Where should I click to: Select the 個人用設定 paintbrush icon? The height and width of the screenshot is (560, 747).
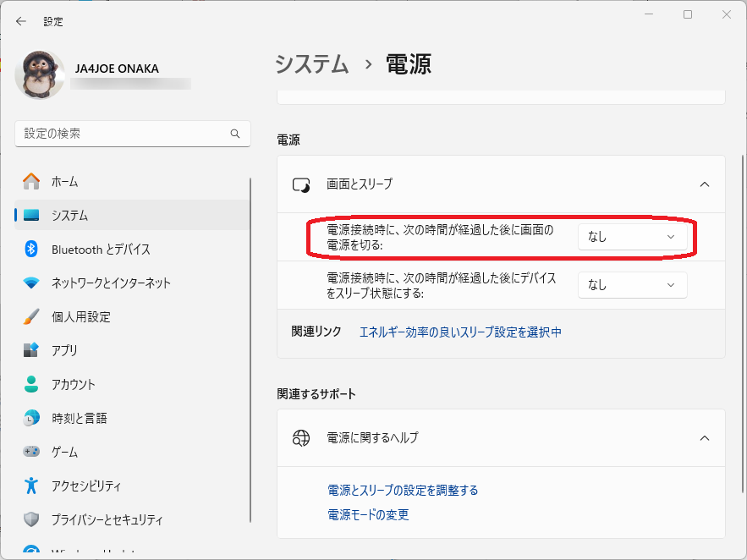31,316
